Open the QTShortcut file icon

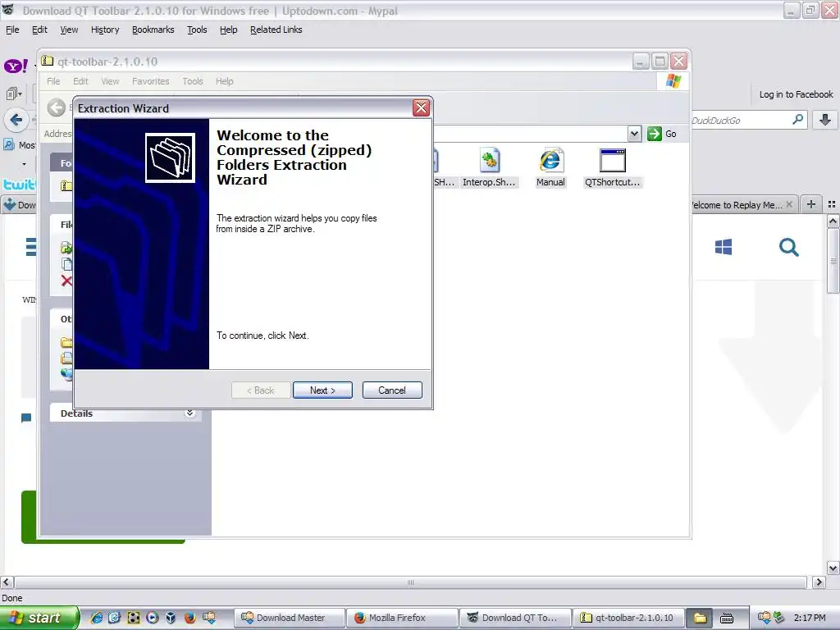[612, 167]
